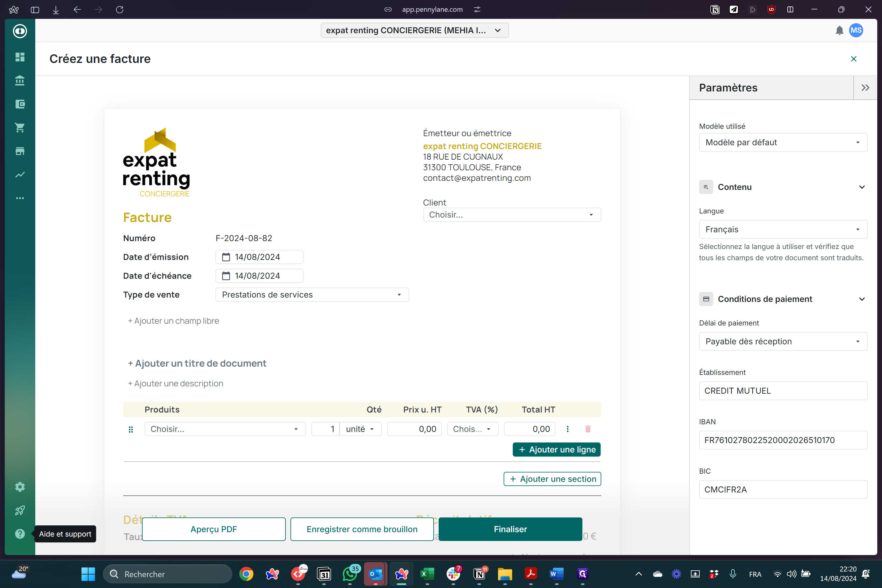Open the uBlock Origin extension icon
The width and height of the screenshot is (882, 588).
tap(771, 9)
